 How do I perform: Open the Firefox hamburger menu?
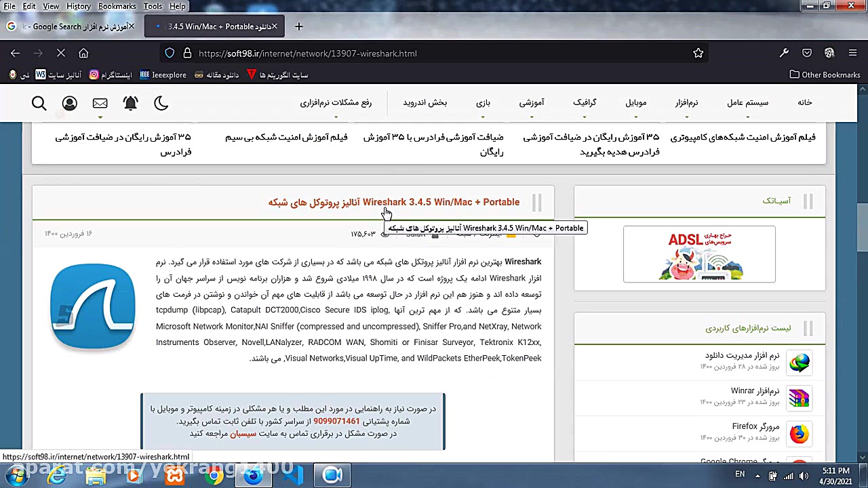coord(852,53)
